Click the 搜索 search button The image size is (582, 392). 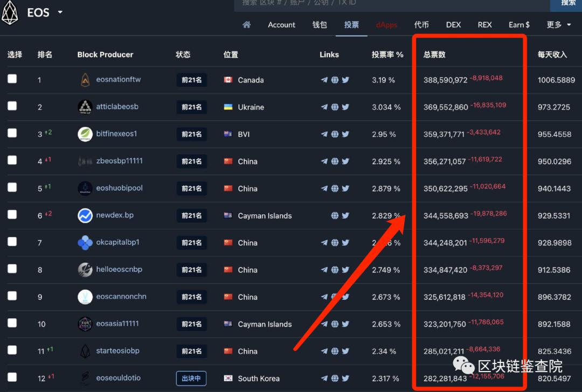[x=566, y=4]
